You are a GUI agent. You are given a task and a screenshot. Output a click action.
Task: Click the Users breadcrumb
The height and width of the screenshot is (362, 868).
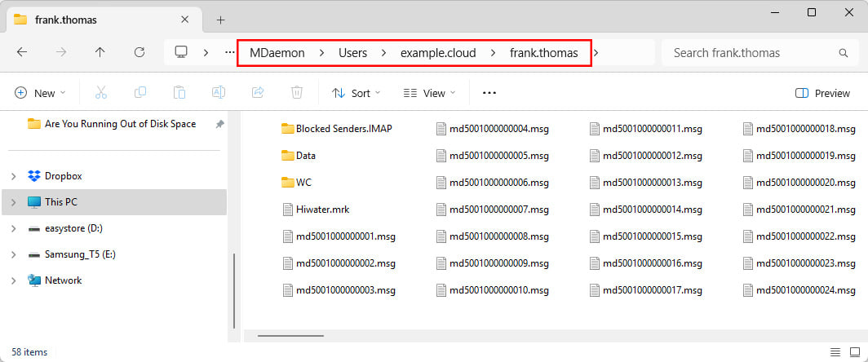(352, 53)
